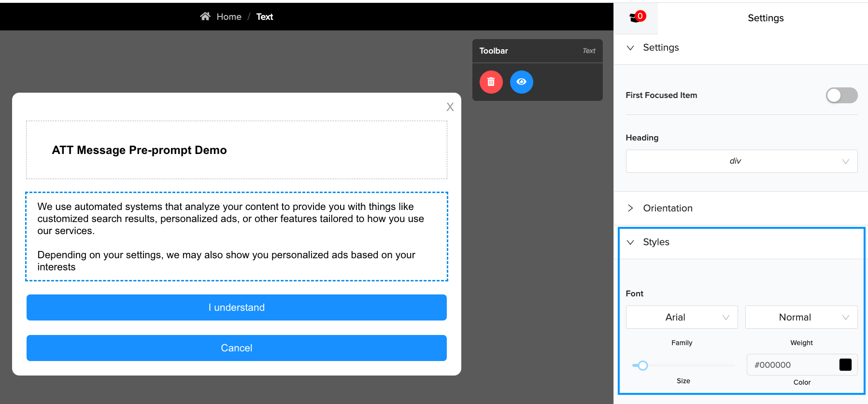Image resolution: width=868 pixels, height=404 pixels.
Task: Open the notifications icon with red badge
Action: pos(636,18)
